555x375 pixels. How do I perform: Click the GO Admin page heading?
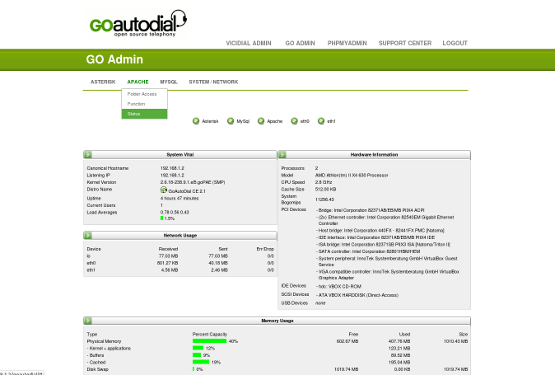click(x=114, y=59)
